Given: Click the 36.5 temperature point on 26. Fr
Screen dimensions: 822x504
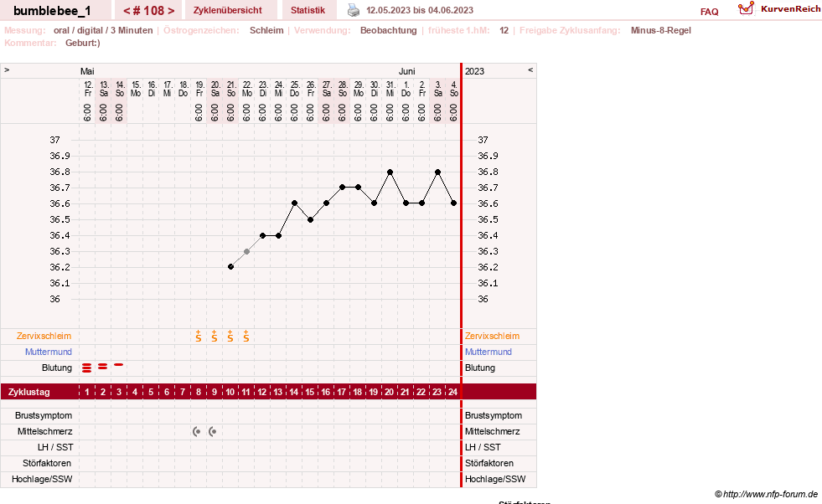Looking at the screenshot, I should [310, 219].
